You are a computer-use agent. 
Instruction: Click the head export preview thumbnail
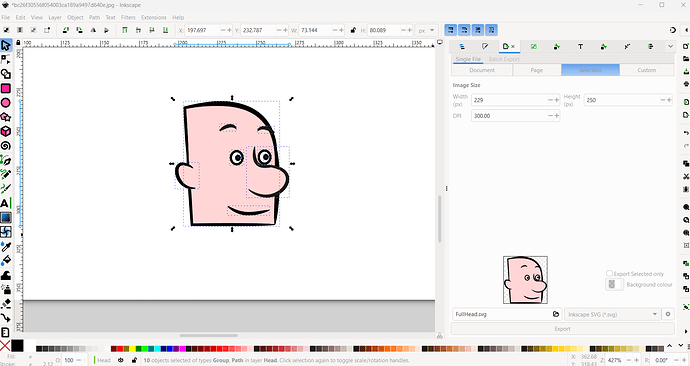tap(525, 280)
